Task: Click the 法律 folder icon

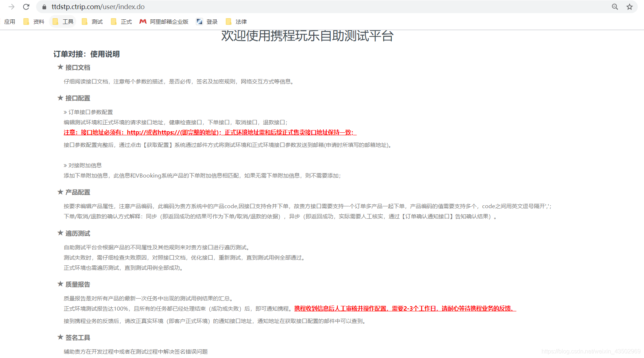Action: [229, 22]
